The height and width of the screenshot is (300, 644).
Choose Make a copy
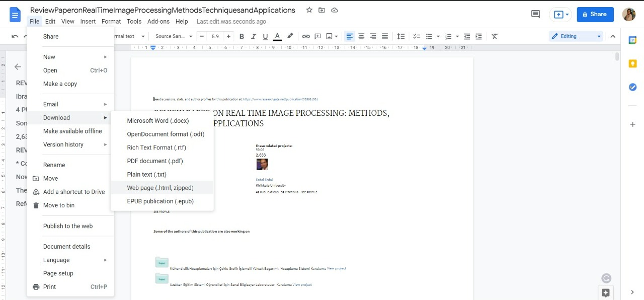[x=70, y=84]
